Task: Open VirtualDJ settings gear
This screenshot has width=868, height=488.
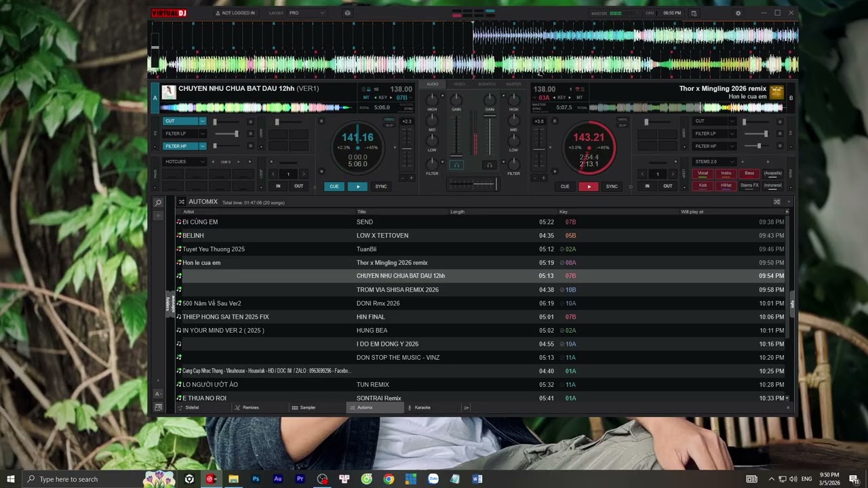Action: coord(738,13)
